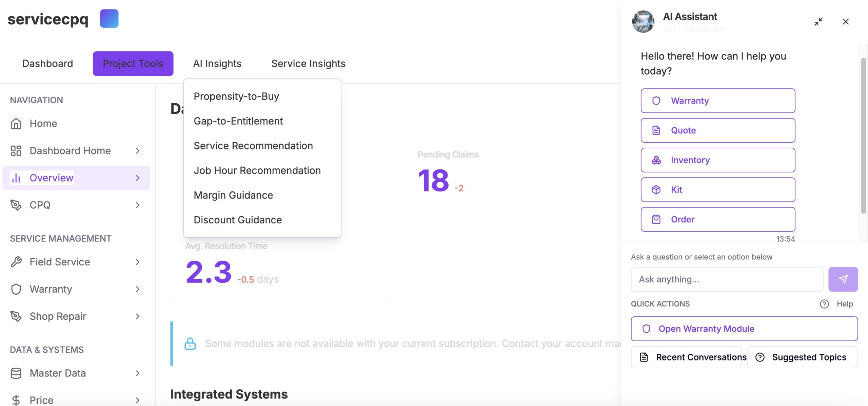Click the Warranty shield icon in sidebar
Screen dimensions: 868x406
[16, 289]
